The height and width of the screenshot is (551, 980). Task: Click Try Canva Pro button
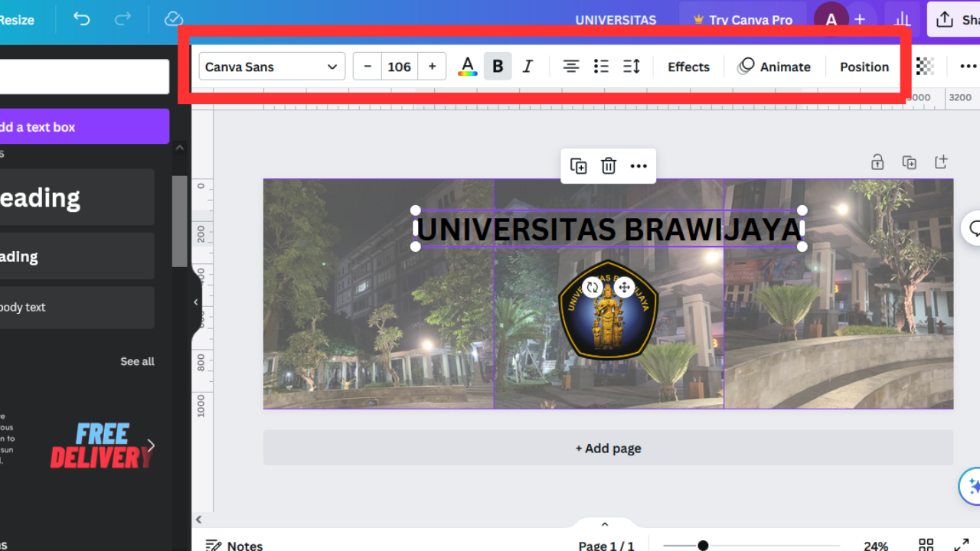(x=743, y=20)
